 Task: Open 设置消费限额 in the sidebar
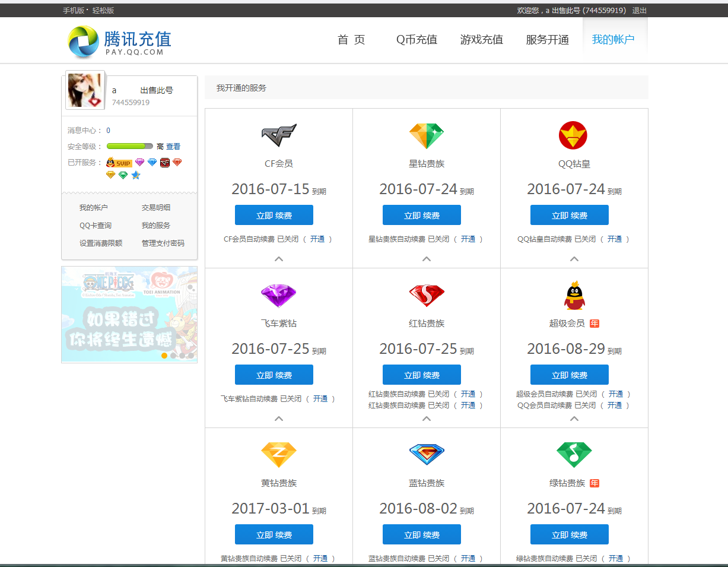coord(101,243)
